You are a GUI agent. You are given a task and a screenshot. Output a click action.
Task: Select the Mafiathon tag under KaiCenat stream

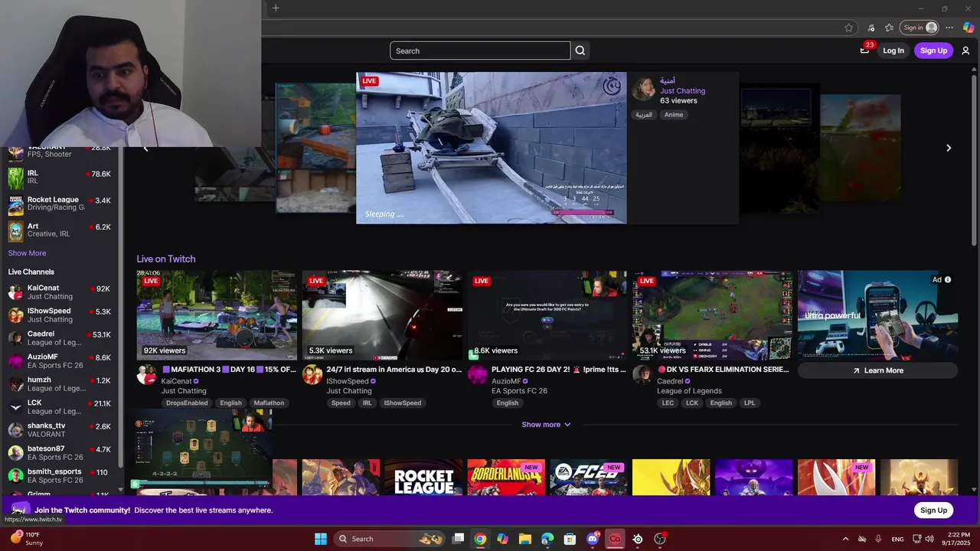269,403
